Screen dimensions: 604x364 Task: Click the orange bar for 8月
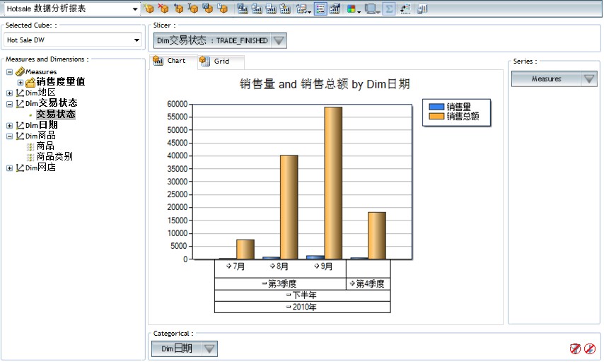tap(289, 207)
